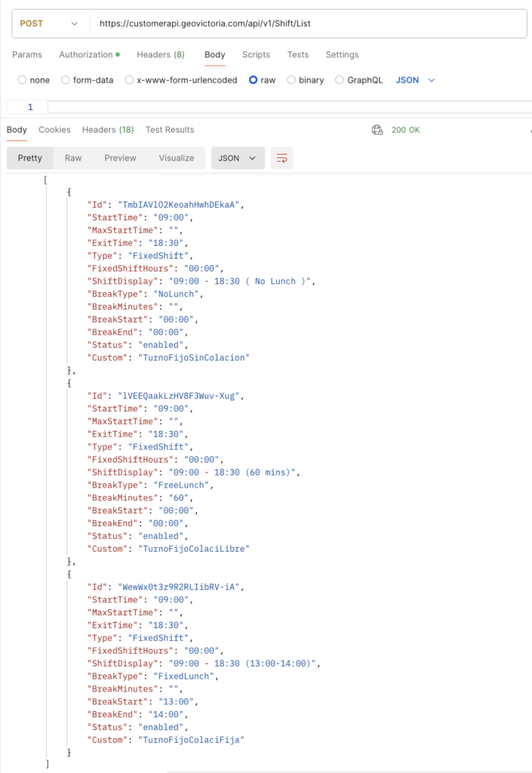This screenshot has width=532, height=773.
Task: Open the Settings tab
Action: point(342,54)
